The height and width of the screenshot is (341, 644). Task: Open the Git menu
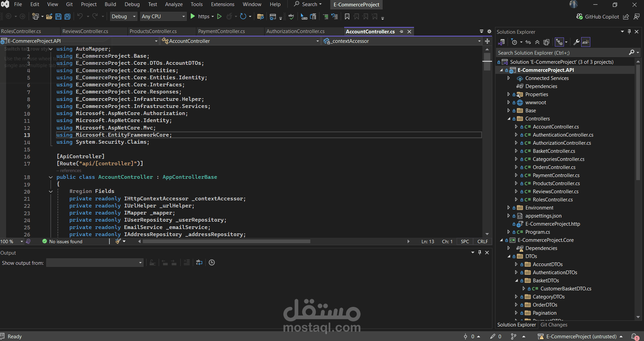point(70,4)
